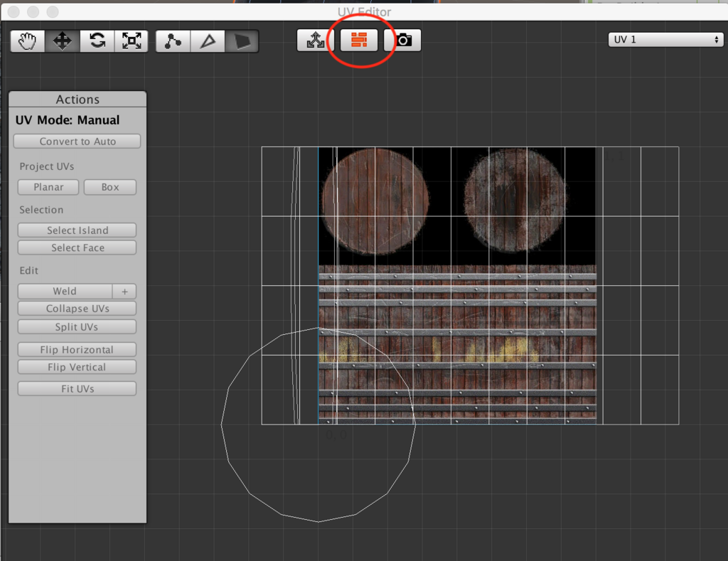Viewport: 728px width, 561px height.
Task: Click Flip Horizontal button
Action: point(77,350)
